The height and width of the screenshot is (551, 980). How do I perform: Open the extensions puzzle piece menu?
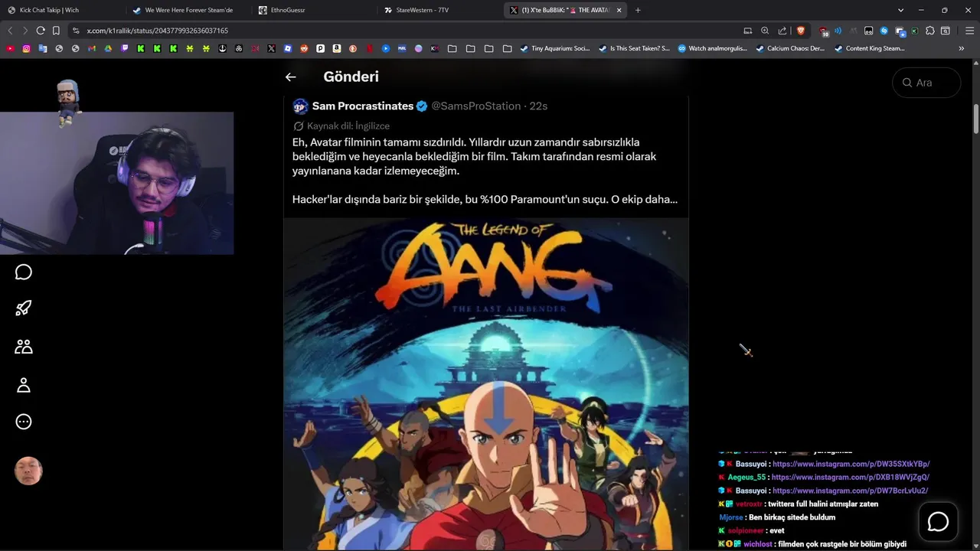click(x=929, y=31)
